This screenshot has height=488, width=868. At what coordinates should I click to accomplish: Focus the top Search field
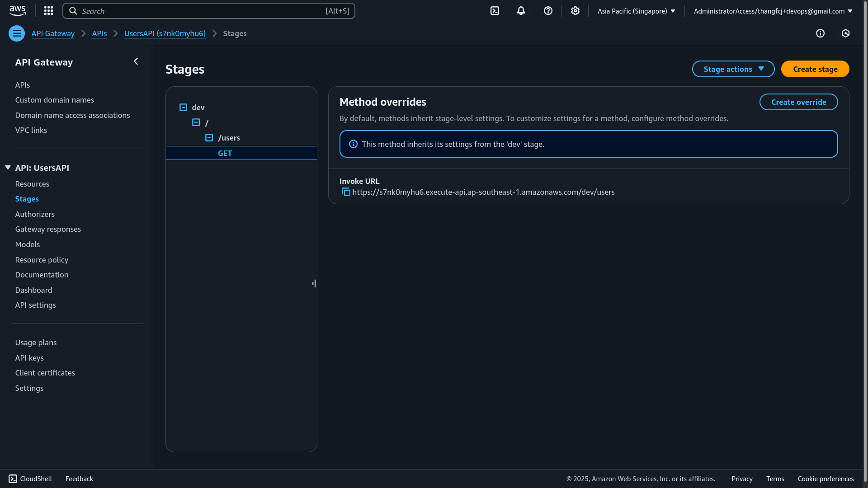[209, 11]
